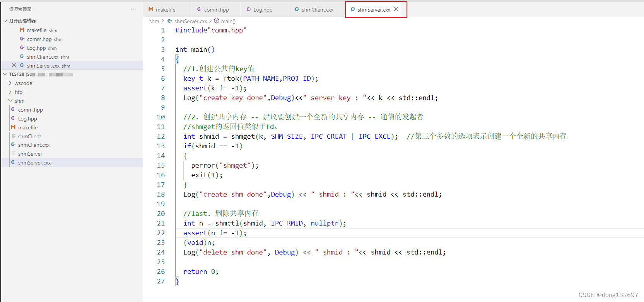The height and width of the screenshot is (302, 644).
Task: Open Log.hpp in the open editors list
Action: 72,48
